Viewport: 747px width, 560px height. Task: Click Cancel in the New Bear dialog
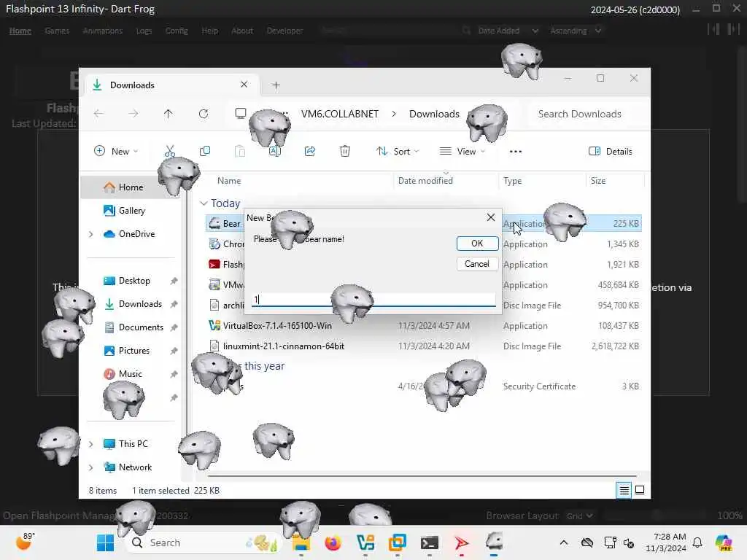click(x=477, y=264)
